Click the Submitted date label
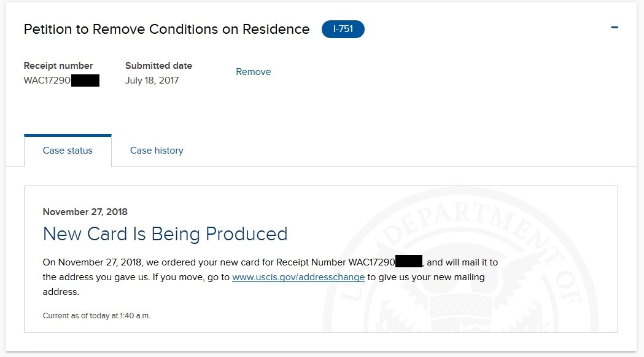 158,66
